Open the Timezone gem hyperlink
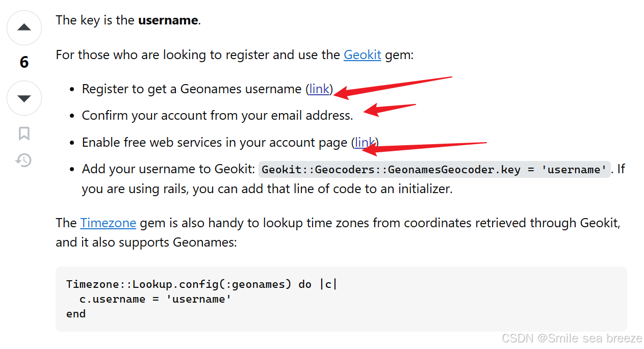 pos(108,223)
